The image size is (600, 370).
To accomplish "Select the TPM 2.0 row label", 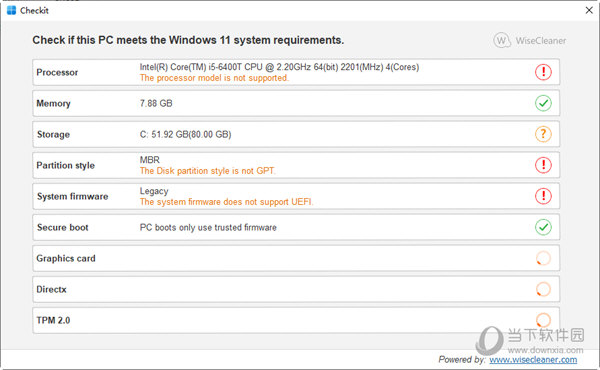I will click(53, 320).
